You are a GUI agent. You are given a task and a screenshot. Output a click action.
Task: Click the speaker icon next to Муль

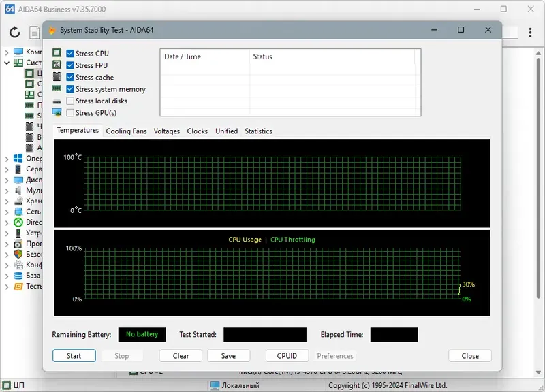(x=18, y=191)
